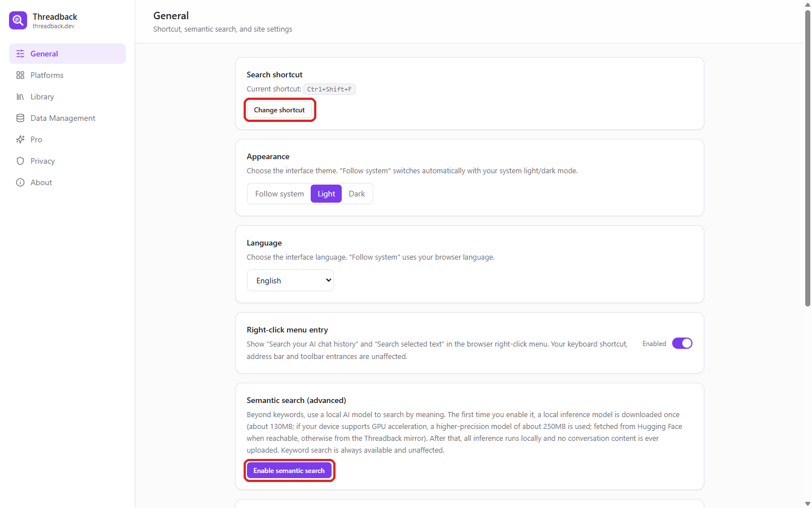Click the Language section heading
This screenshot has width=812, height=508.
pos(264,243)
